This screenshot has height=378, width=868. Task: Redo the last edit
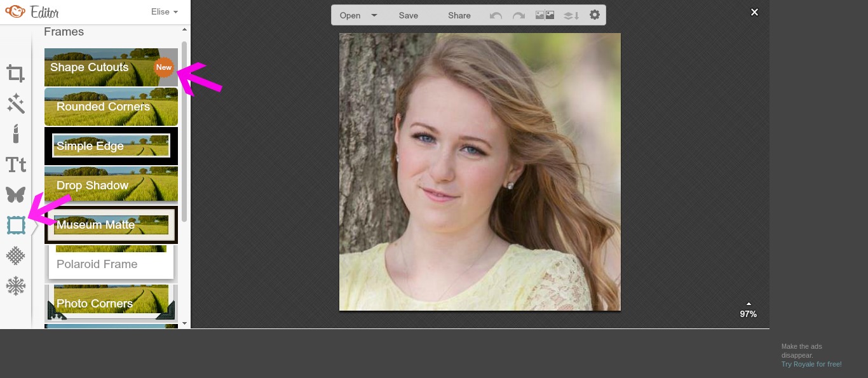pos(519,15)
